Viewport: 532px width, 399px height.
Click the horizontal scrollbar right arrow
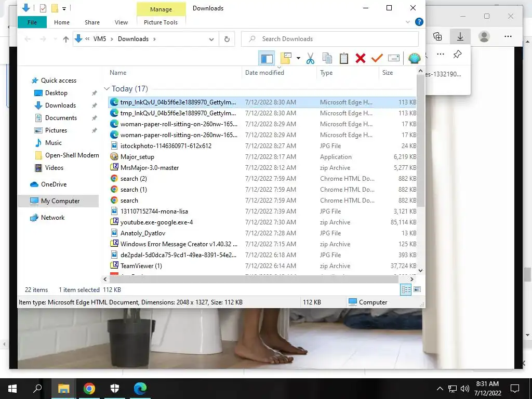tap(411, 279)
